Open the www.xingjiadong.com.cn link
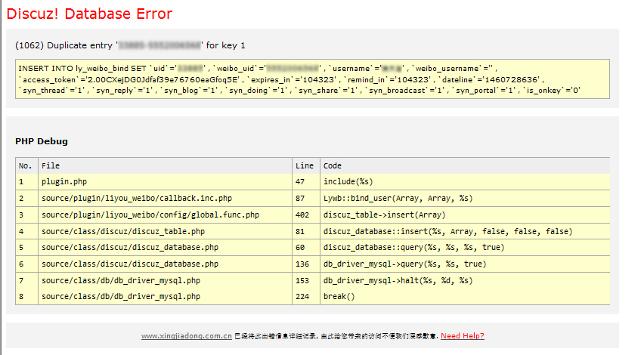644x355 pixels. coord(187,335)
